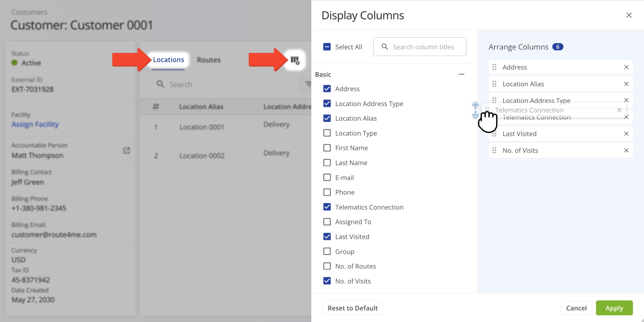Remove No. of Visits from arranged columns
Screen dimensions: 644x322
point(626,150)
